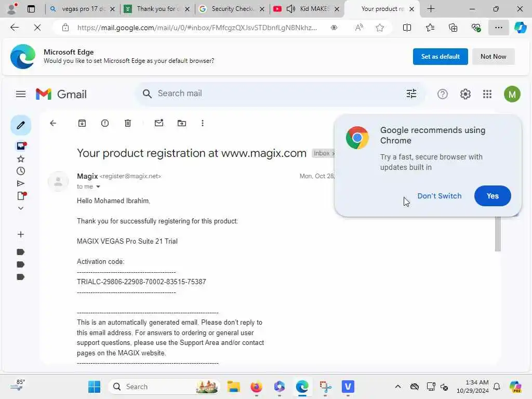Go back to inbox arrow
This screenshot has height=399, width=532.
pos(53,123)
